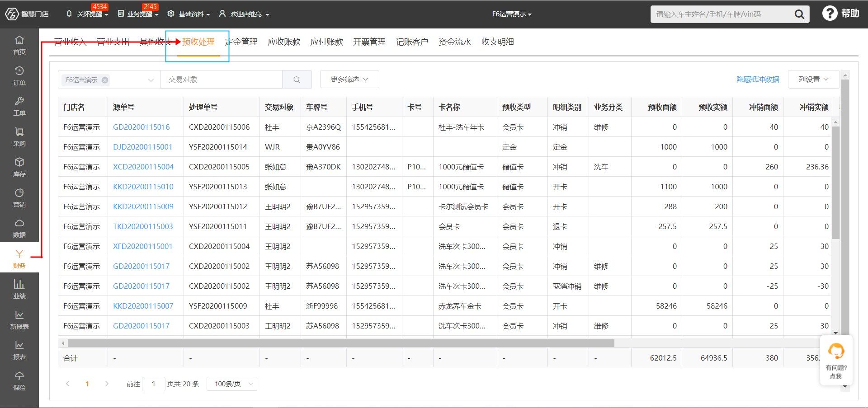Expand the store selection dropdown arrow
Image resolution: width=868 pixels, height=408 pixels.
151,80
